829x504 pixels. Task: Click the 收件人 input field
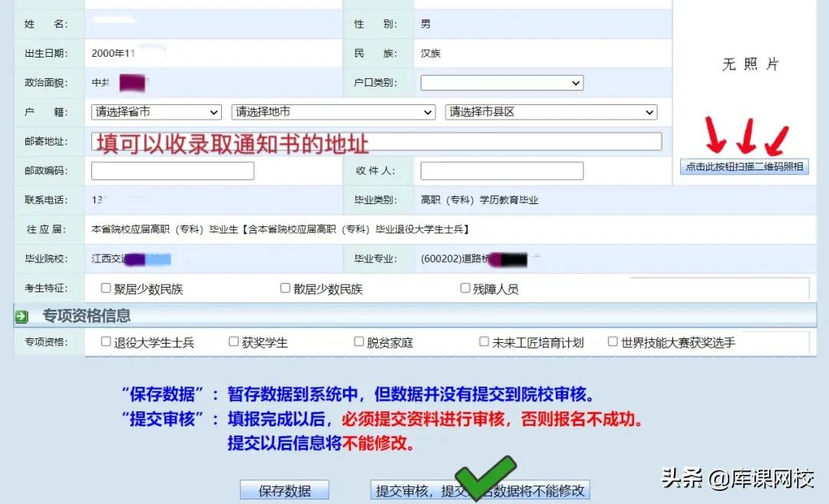coord(502,170)
